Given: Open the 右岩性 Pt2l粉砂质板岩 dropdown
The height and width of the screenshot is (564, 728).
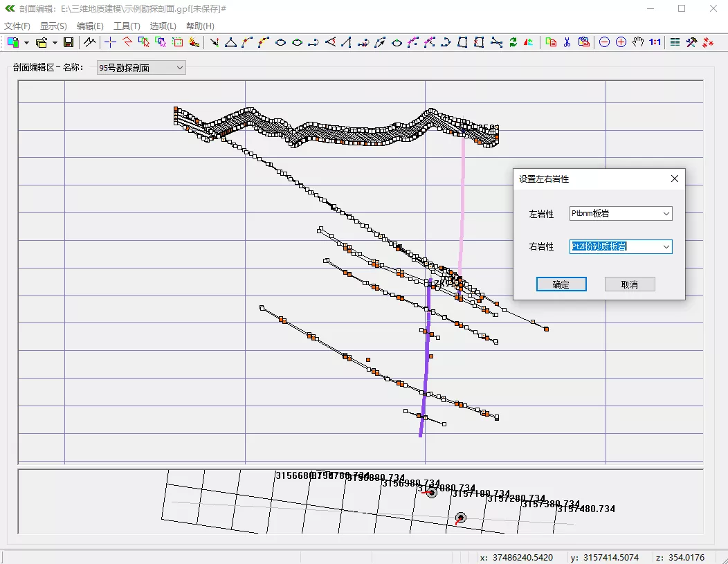Looking at the screenshot, I should tap(621, 246).
